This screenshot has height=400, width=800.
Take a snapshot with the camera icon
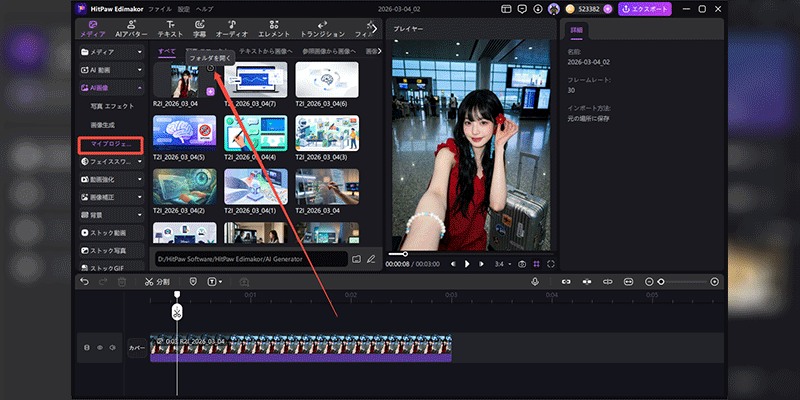coord(521,264)
